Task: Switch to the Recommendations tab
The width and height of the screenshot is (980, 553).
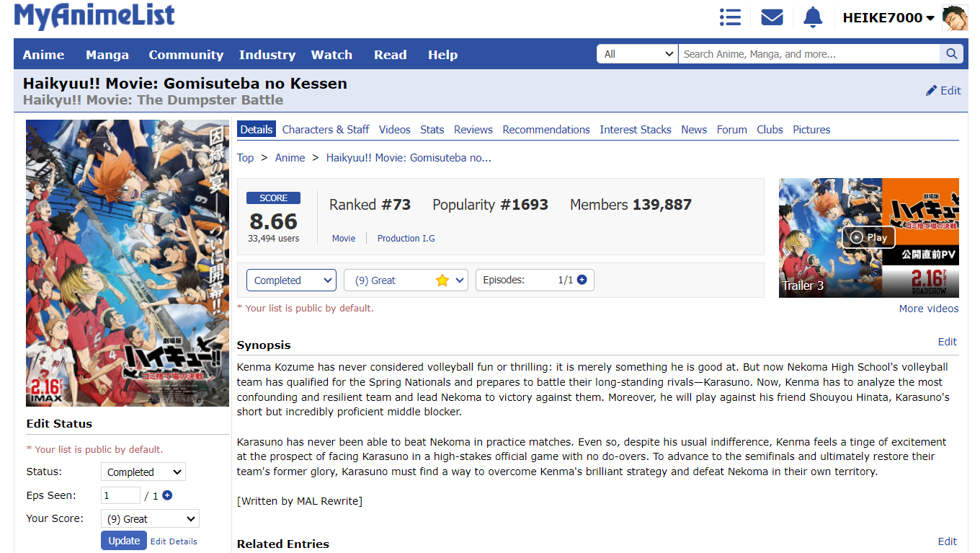Action: [546, 130]
